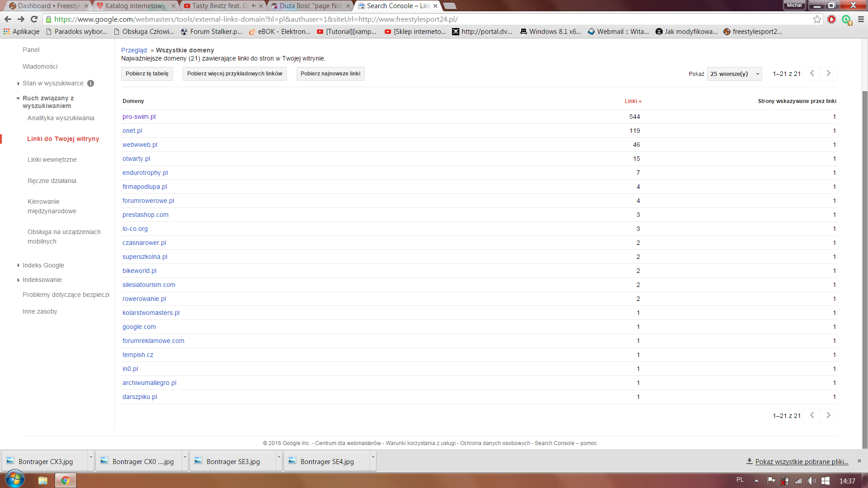Open Chrome menu hamburger icon
Image resolution: width=868 pixels, height=488 pixels.
861,19
